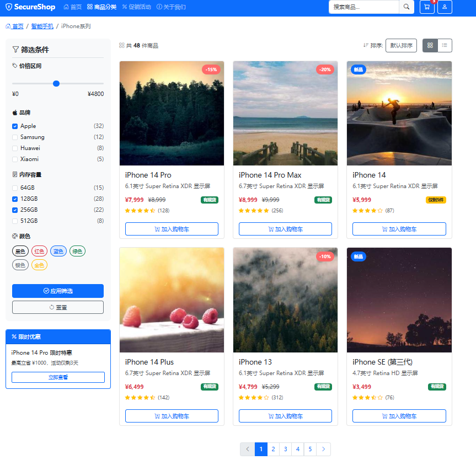
Task: Go to page 5
Action: (310, 449)
